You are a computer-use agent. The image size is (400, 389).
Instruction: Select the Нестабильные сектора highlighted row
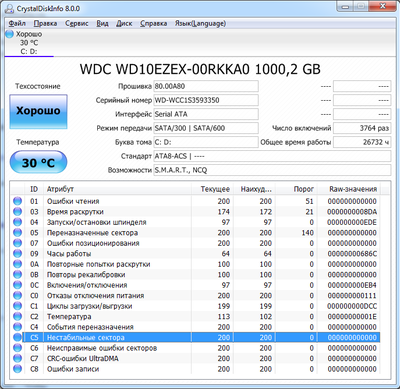pos(196,337)
